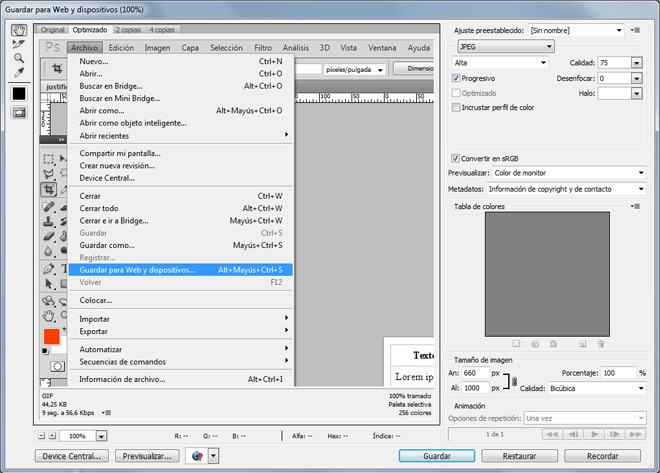Open the Alta quality preset dropdown

pos(500,63)
